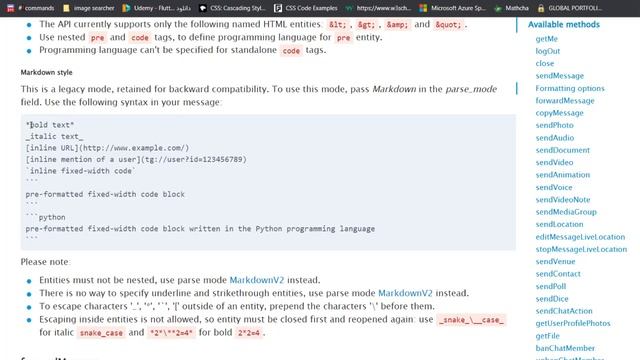Go to getMe in Available methods
Viewport: 640px width, 360px height.
(547, 39)
